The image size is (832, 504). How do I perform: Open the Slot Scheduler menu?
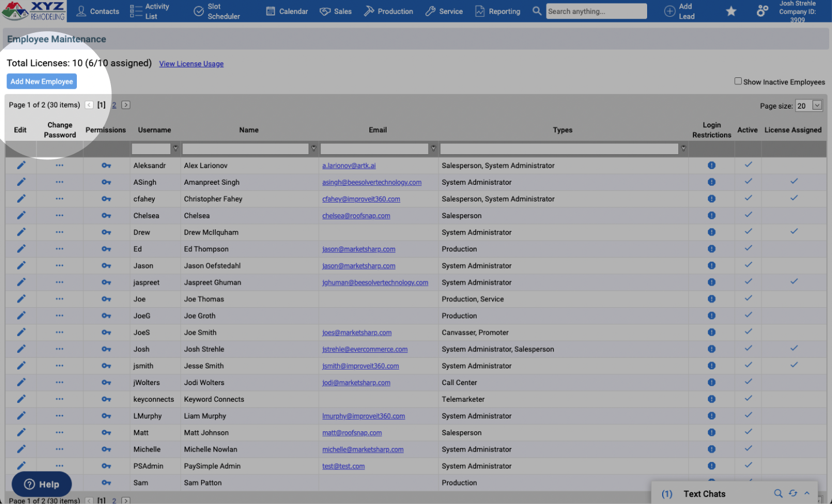coord(216,11)
